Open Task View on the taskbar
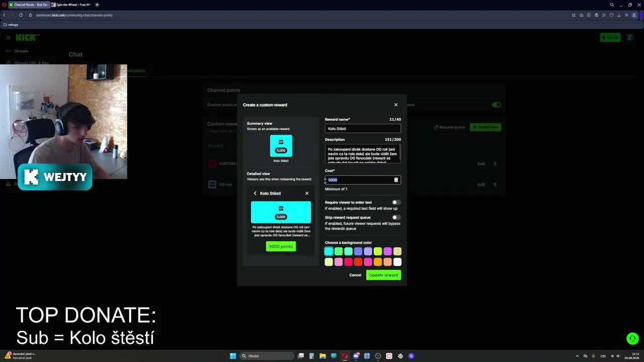This screenshot has height=362, width=644. 301,356
